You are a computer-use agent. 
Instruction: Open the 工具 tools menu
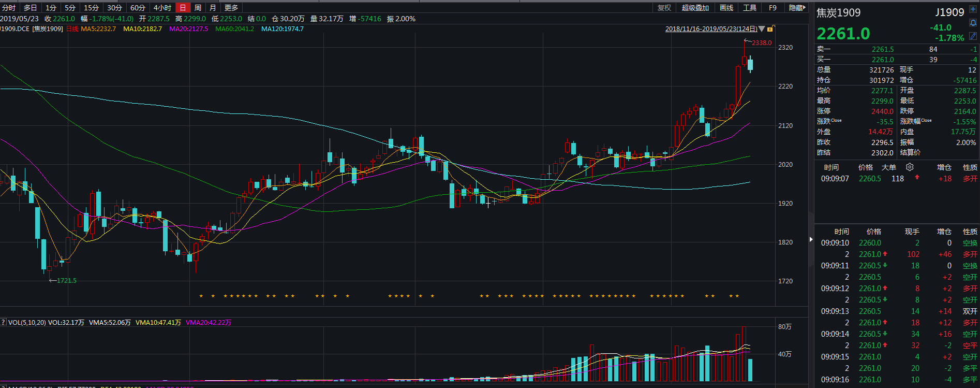750,8
